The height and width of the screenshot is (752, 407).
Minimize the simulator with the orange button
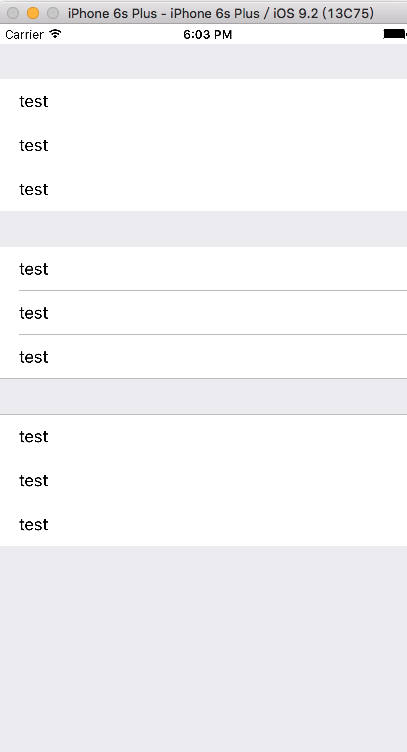pos(33,13)
